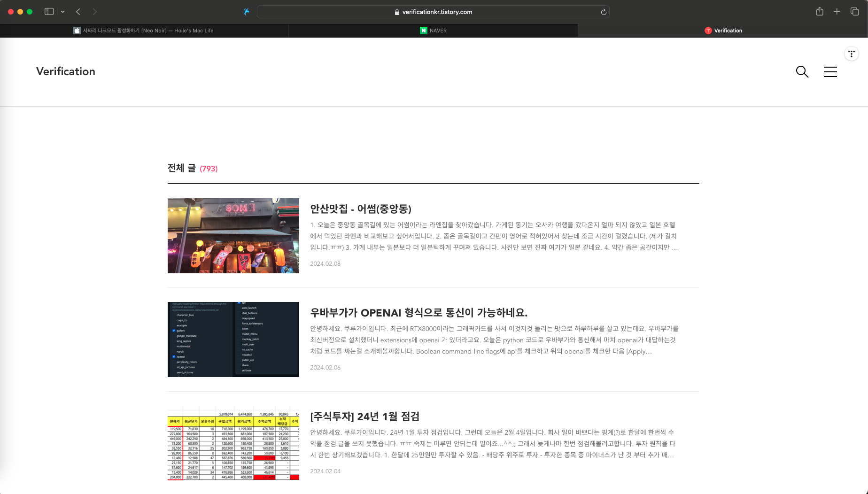Viewport: 868px width, 494px height.
Task: Show the tab overview icon
Action: coord(855,11)
